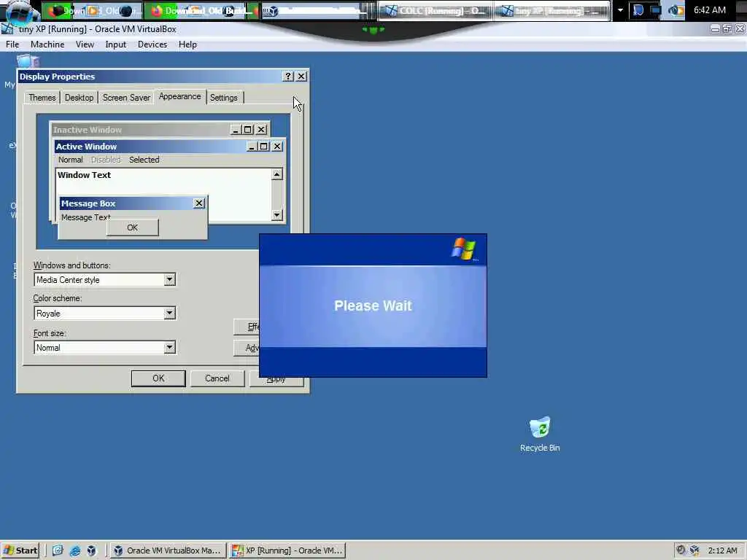
Task: Click the 2:12 AM guest clock
Action: (722, 551)
